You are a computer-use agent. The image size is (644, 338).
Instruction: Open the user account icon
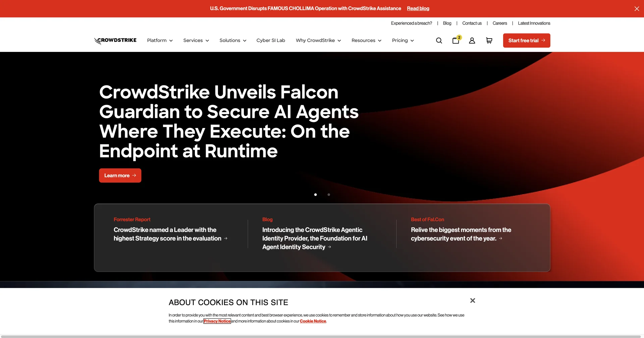coord(472,41)
